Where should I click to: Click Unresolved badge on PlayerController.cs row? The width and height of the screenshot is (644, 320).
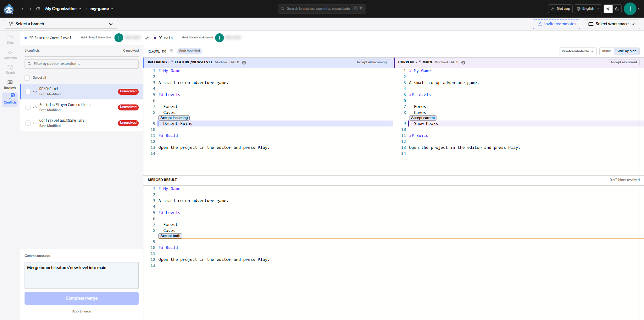128,107
